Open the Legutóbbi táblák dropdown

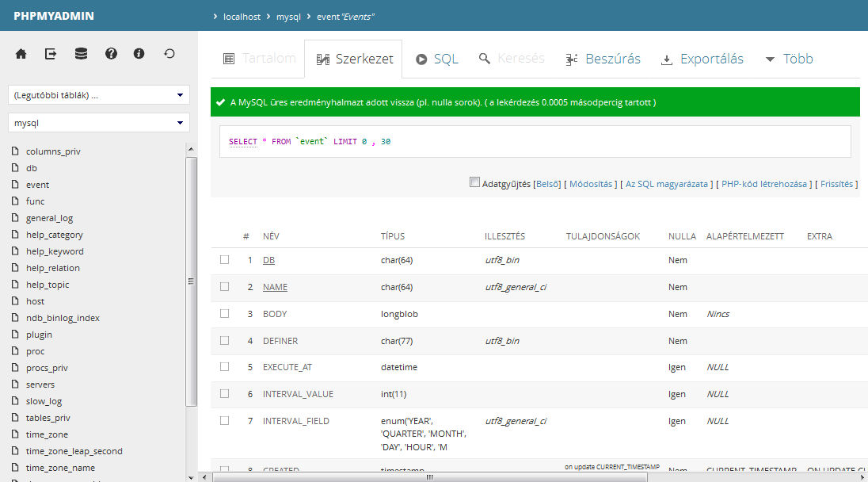99,95
